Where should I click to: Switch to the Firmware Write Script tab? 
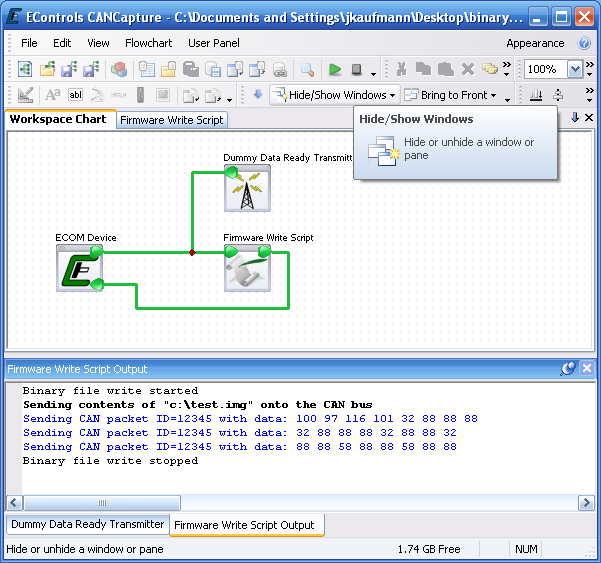pos(171,120)
